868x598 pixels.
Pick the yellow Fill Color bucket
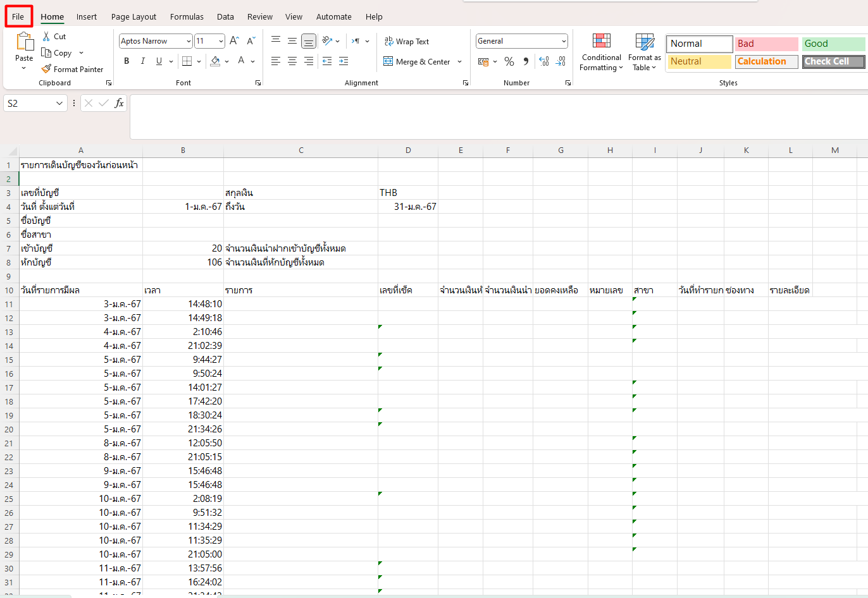pyautogui.click(x=215, y=61)
